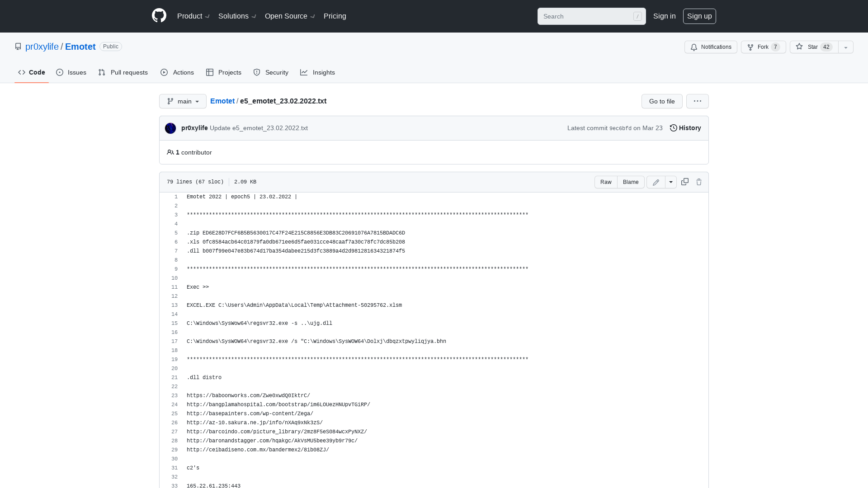Open the GitHub home logo
Image resolution: width=868 pixels, height=488 pixels.
pos(159,16)
